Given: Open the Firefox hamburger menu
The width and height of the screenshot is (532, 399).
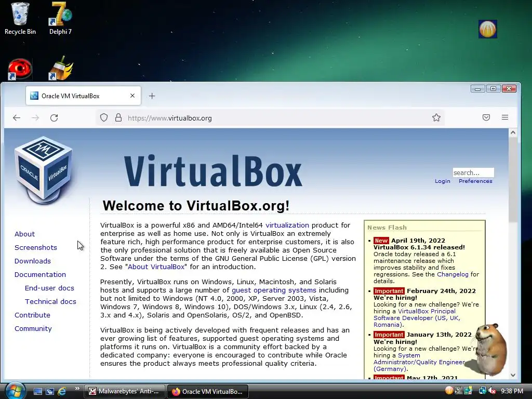Looking at the screenshot, I should [x=505, y=117].
